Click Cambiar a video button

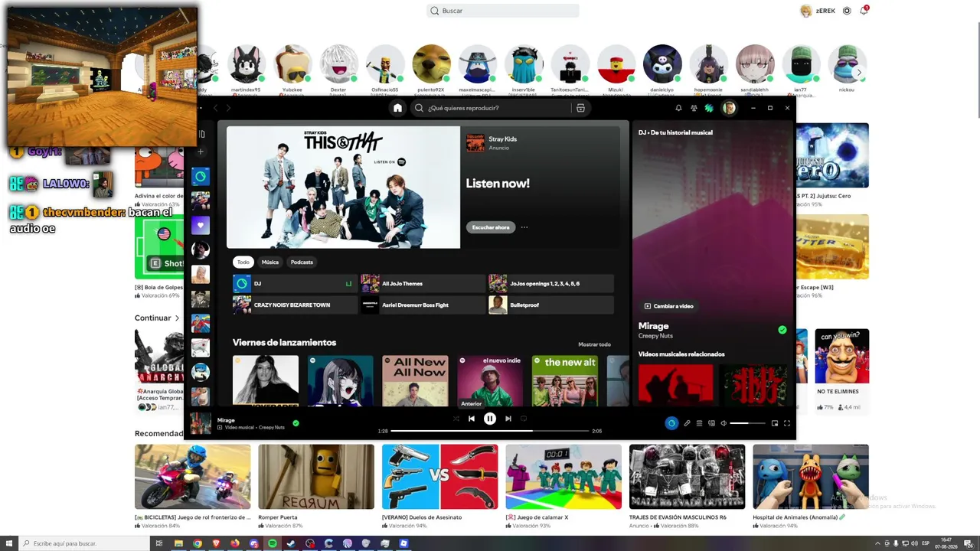coord(669,306)
